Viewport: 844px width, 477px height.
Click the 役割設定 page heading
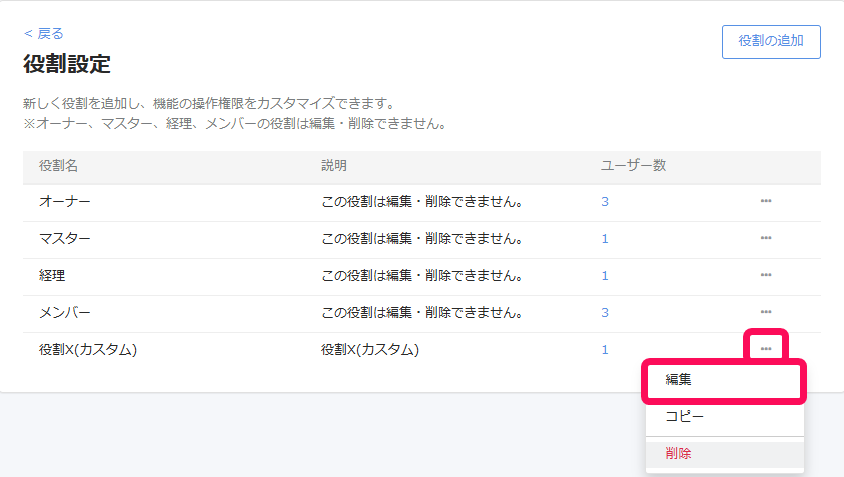[67, 64]
